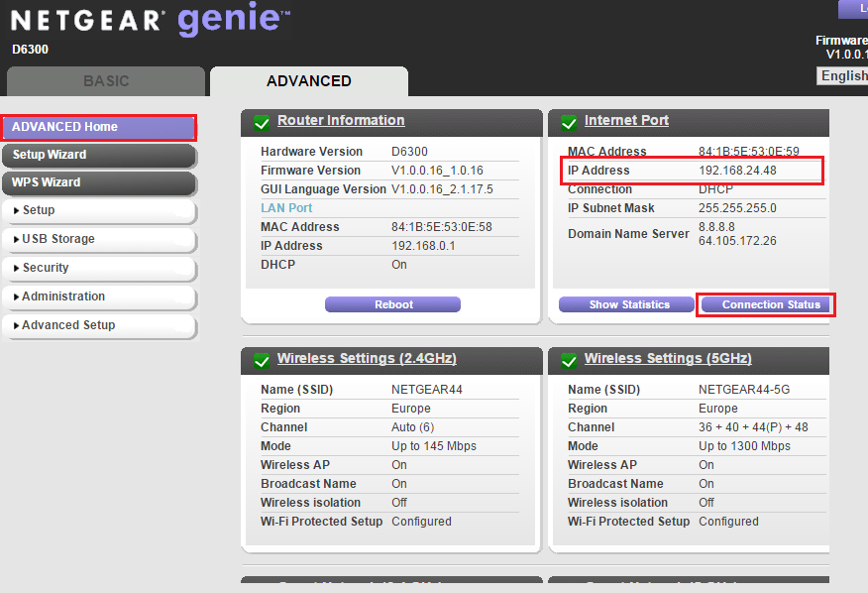Click the Internet Port Connection value DHCP
The width and height of the screenshot is (868, 593).
[715, 189]
